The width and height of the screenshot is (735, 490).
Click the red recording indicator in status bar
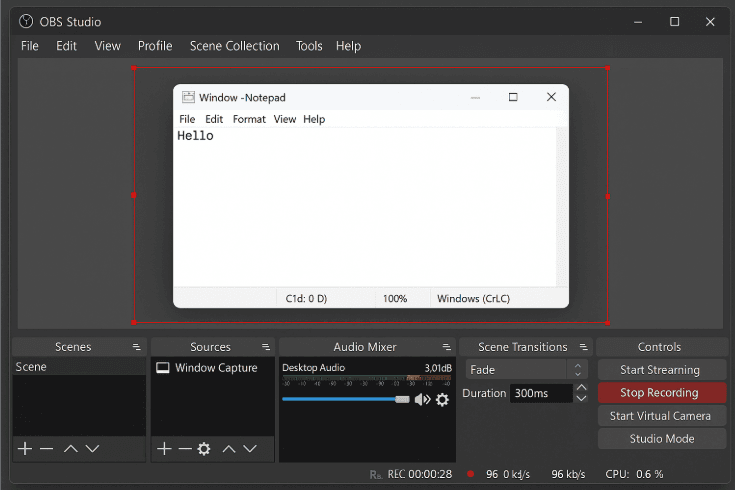[471, 474]
